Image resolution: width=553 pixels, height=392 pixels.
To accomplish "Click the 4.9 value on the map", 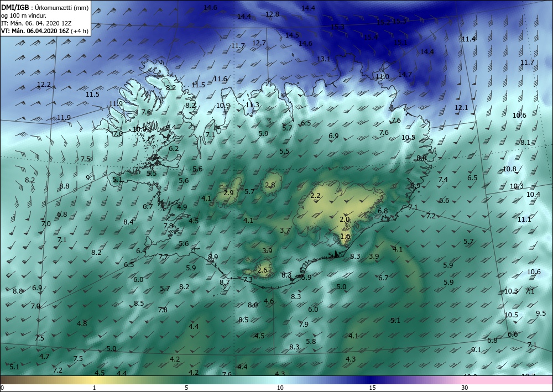I will tap(182, 207).
